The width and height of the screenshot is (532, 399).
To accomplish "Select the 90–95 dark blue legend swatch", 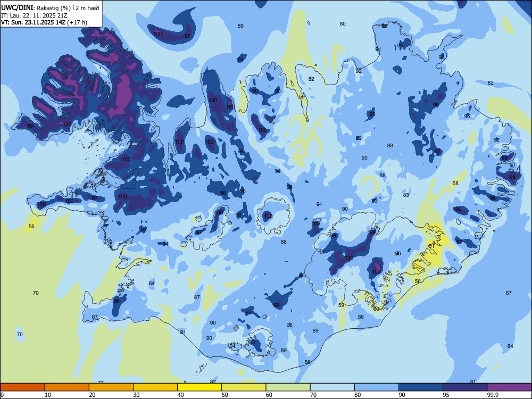I will tap(421, 387).
